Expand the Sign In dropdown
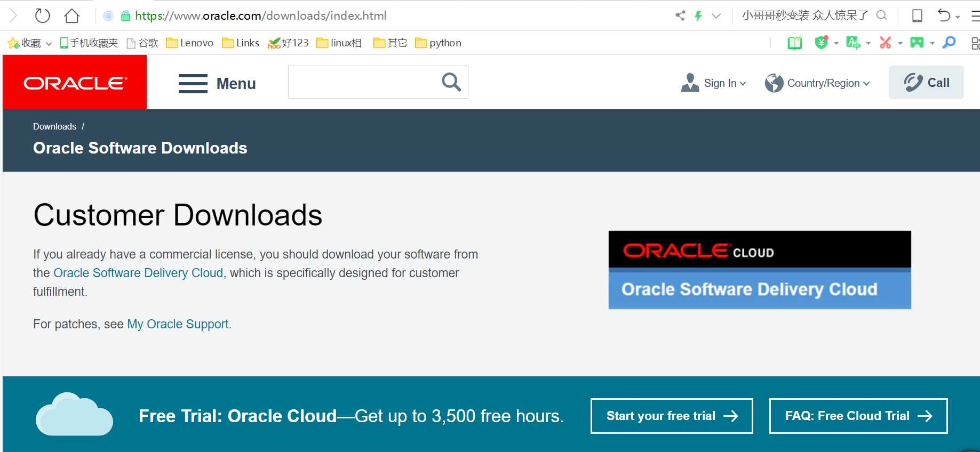980x452 pixels. (714, 83)
